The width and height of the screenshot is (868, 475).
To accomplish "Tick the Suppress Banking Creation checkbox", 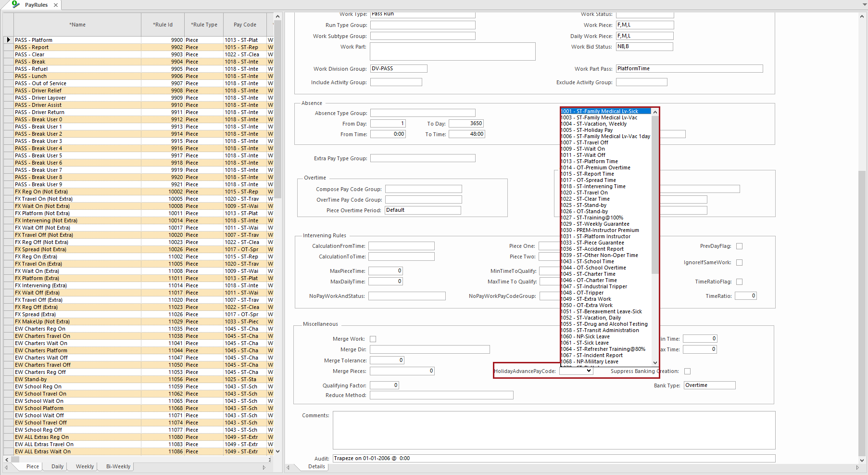I will point(687,371).
